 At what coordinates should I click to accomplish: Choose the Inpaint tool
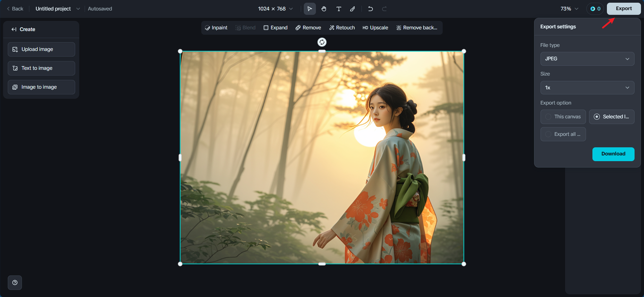(x=216, y=28)
